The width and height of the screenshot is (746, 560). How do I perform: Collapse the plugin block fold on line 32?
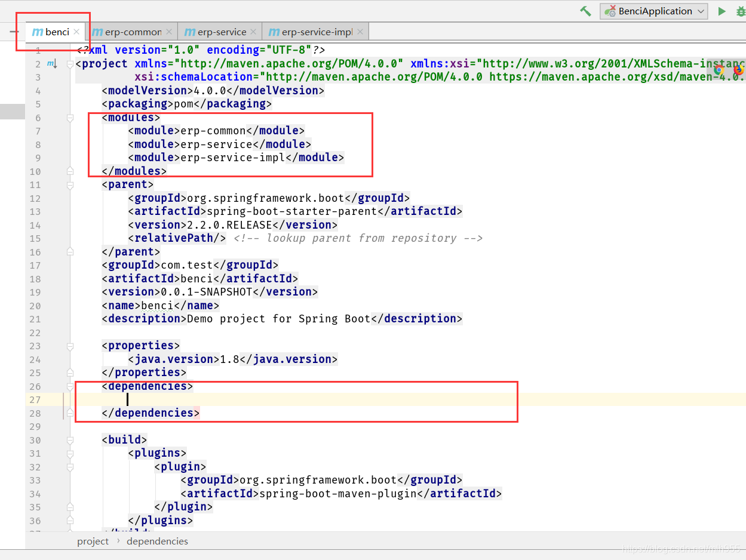coord(70,467)
